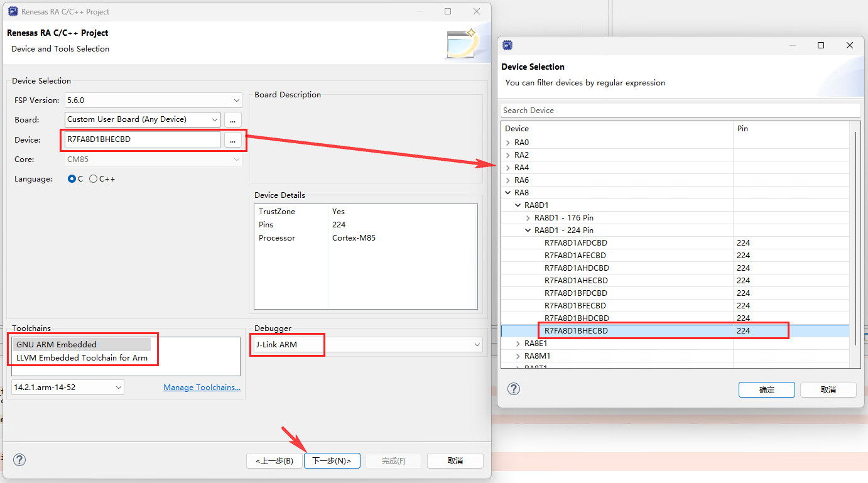
Task: Click the Renesas app icon in wizard title bar
Action: [x=13, y=11]
